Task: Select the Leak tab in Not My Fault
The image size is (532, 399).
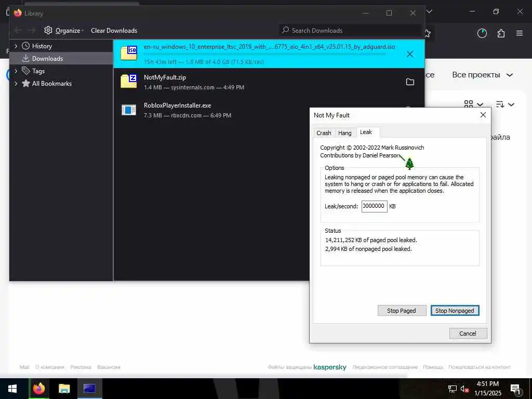Action: click(366, 132)
